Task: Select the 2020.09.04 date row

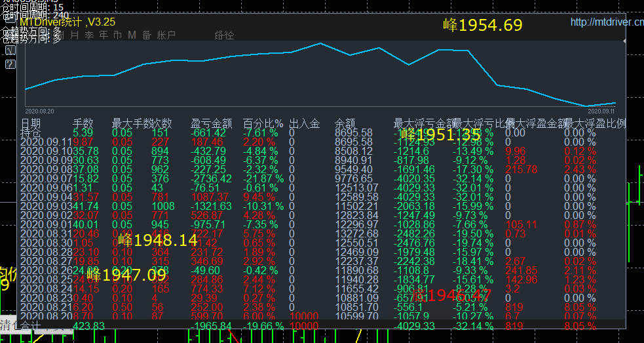Action: coord(47,197)
